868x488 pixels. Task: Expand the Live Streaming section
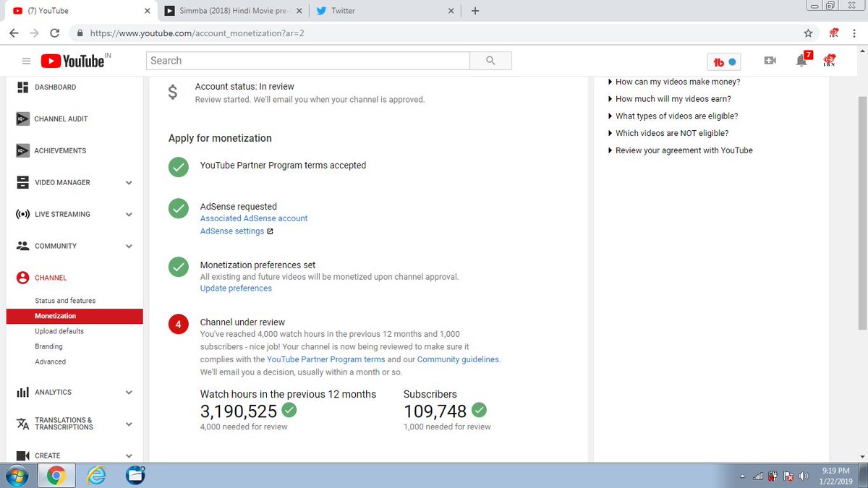pyautogui.click(x=129, y=215)
